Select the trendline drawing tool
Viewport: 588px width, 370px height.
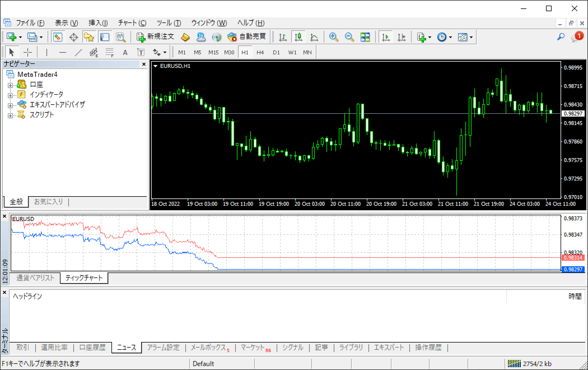(78, 52)
